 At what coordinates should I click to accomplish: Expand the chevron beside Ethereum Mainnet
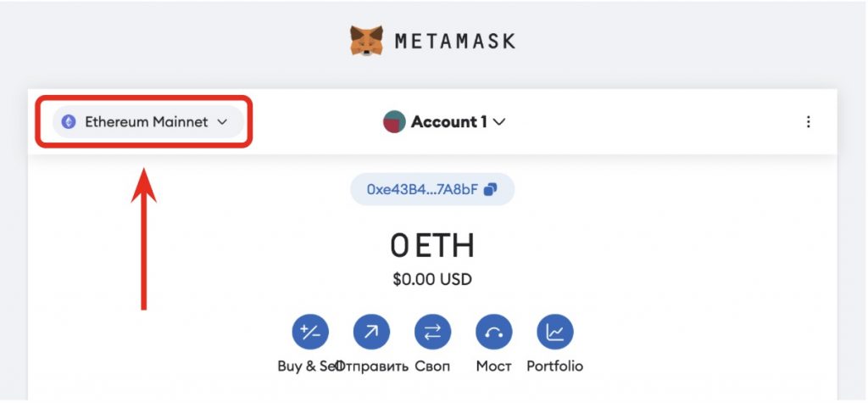pos(222,122)
